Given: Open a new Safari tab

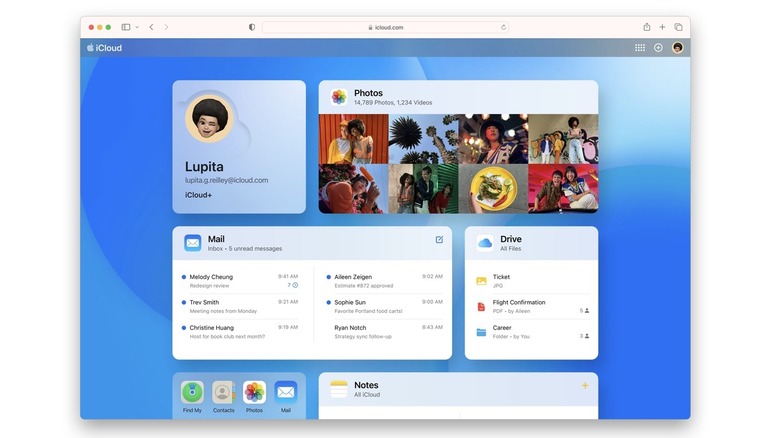Looking at the screenshot, I should pos(662,27).
